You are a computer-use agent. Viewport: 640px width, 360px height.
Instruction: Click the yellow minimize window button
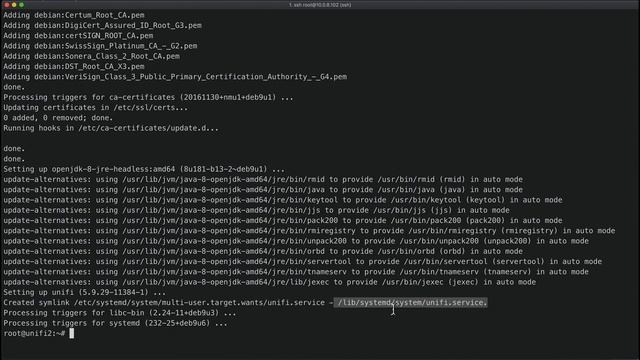click(14, 4)
